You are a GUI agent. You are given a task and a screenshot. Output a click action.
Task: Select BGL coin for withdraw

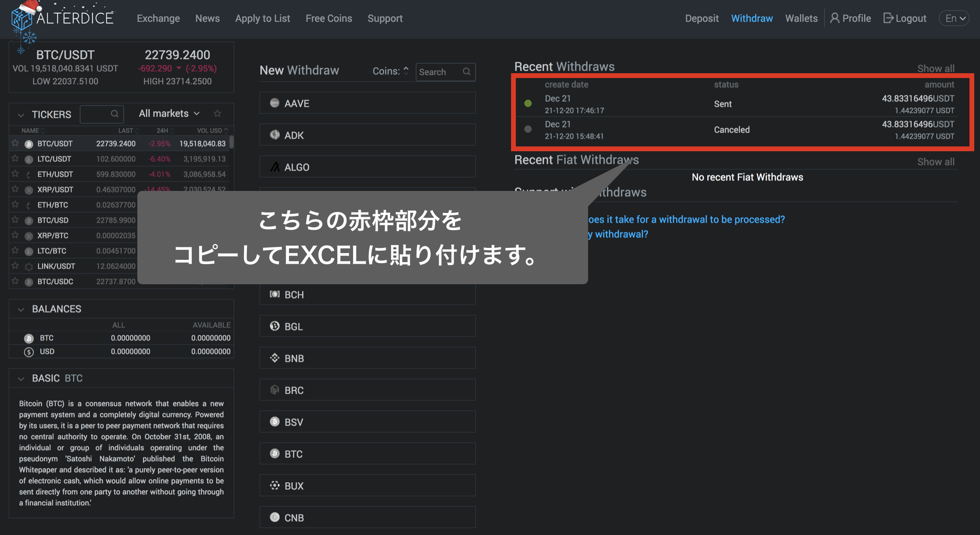[x=367, y=326]
